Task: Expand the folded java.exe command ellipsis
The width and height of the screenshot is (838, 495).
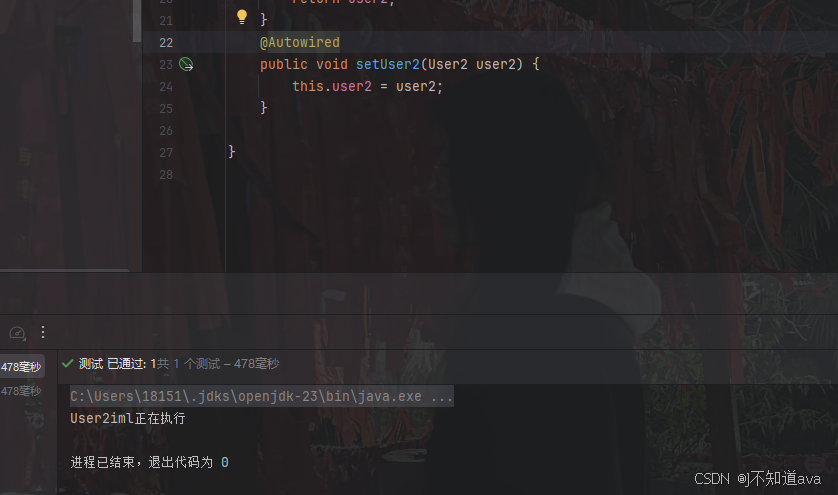Action: pos(442,396)
